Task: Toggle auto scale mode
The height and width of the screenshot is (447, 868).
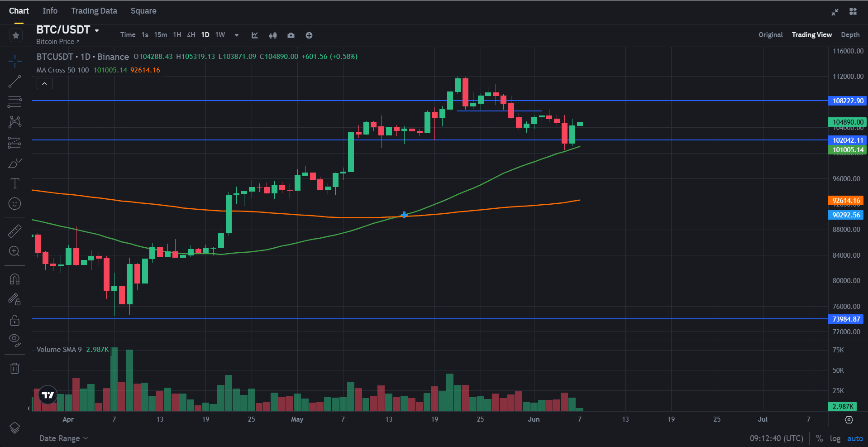Action: pyautogui.click(x=855, y=438)
